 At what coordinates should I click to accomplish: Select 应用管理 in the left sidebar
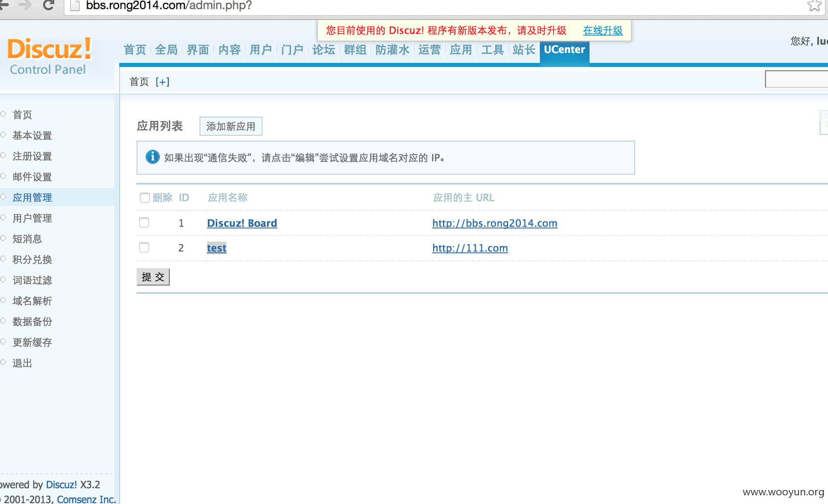coord(32,197)
